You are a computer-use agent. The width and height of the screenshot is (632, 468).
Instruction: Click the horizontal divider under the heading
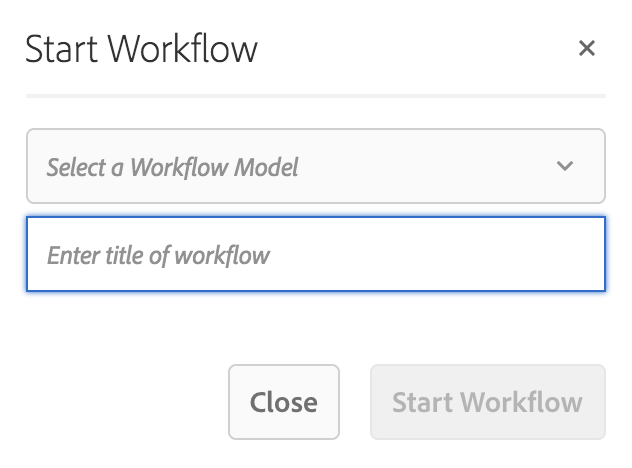pyautogui.click(x=315, y=96)
